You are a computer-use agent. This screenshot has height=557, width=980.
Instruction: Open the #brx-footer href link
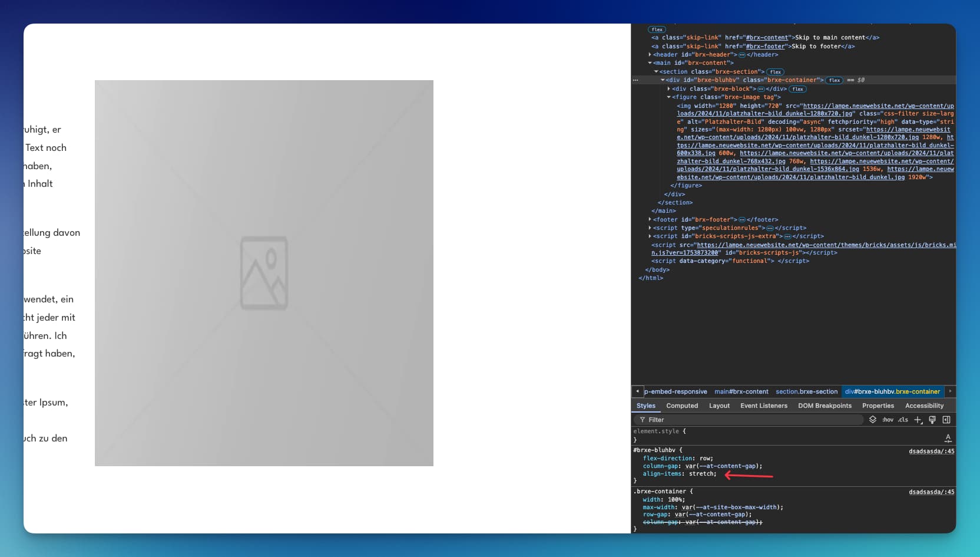click(x=765, y=47)
